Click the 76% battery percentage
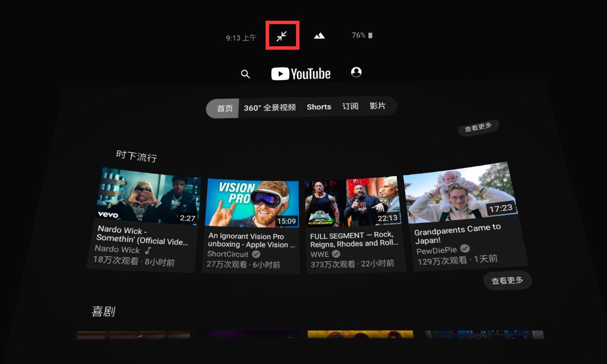Viewport: 607px width, 364px height. click(359, 35)
